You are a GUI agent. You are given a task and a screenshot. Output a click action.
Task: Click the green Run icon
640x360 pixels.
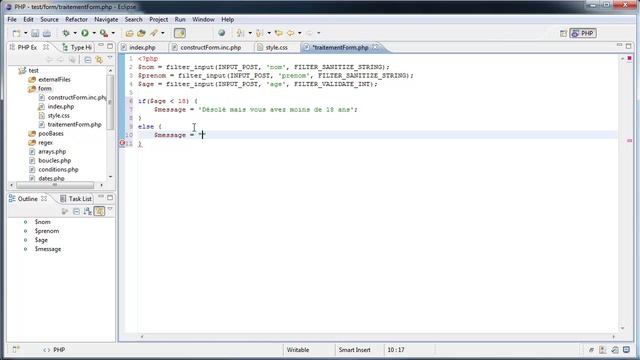(x=85, y=33)
